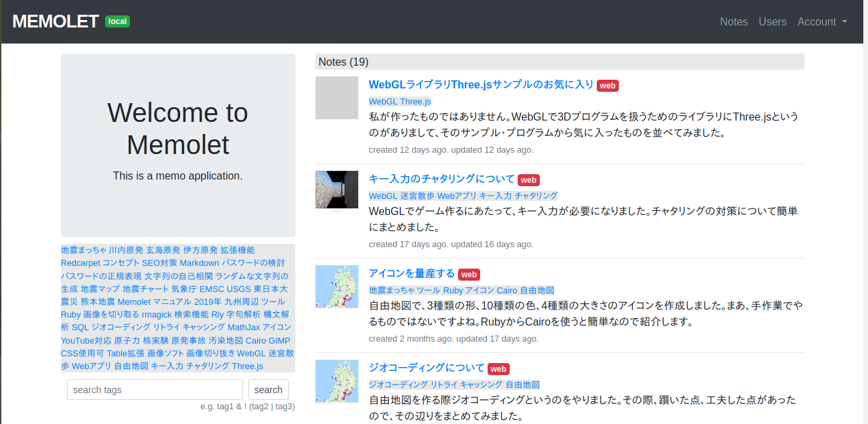The width and height of the screenshot is (868, 424).
Task: Open the gray placeholder thumbnail of the Three.js note
Action: click(337, 98)
